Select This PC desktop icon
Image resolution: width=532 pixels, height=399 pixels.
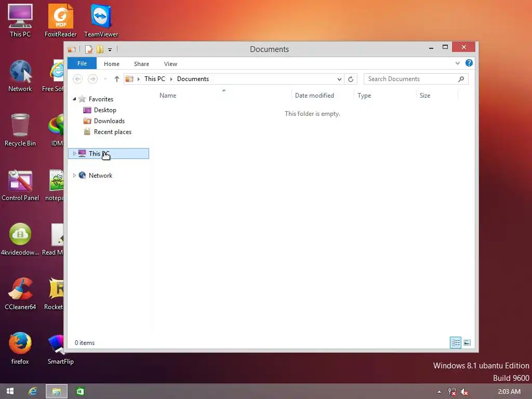20,21
